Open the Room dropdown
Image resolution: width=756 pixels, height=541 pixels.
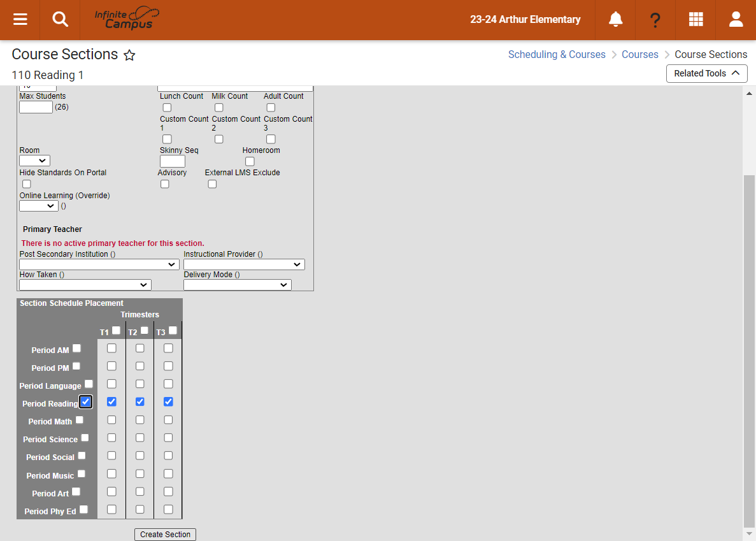pos(35,161)
